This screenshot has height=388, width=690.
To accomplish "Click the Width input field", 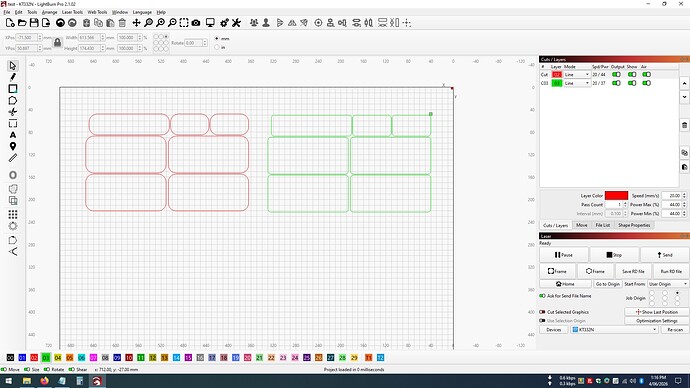I will (89, 37).
